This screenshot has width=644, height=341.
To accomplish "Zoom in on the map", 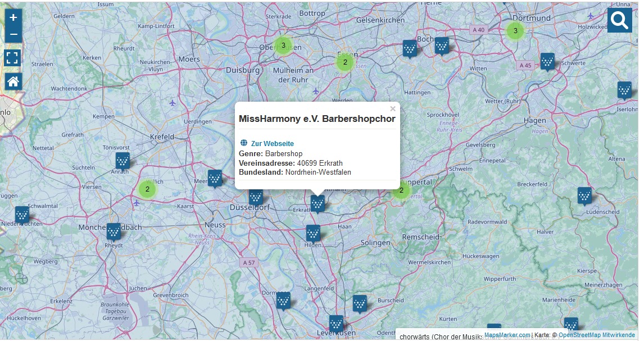I will pyautogui.click(x=13, y=17).
